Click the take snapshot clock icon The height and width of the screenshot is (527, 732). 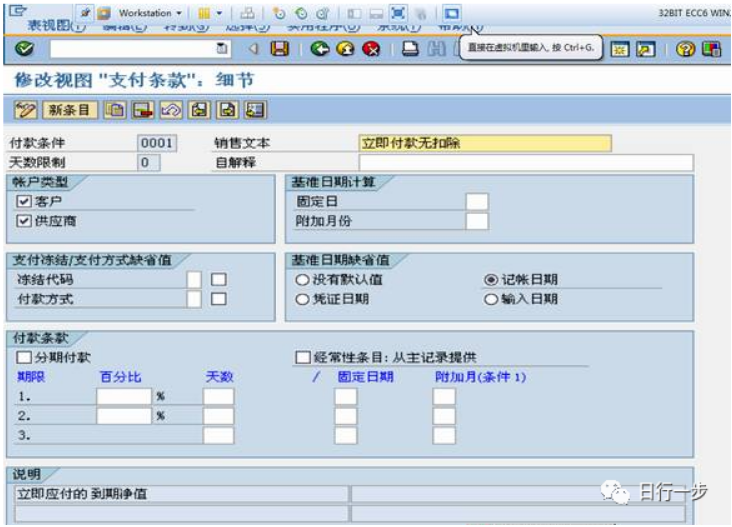279,14
